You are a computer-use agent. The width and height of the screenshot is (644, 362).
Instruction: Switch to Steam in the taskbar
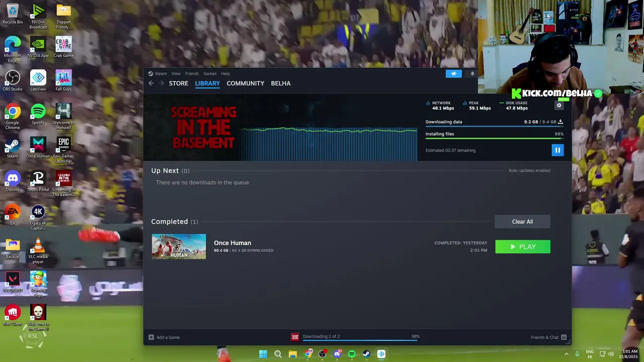pos(366,354)
